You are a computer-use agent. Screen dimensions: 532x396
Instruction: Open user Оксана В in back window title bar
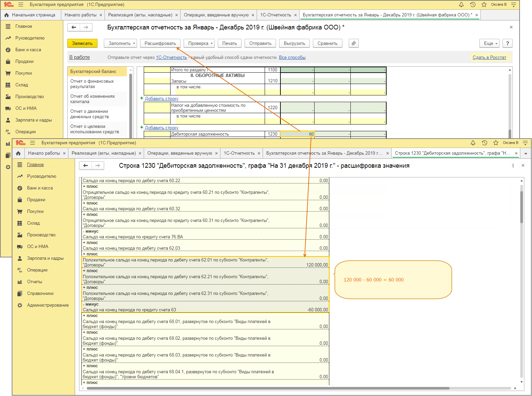pos(499,5)
